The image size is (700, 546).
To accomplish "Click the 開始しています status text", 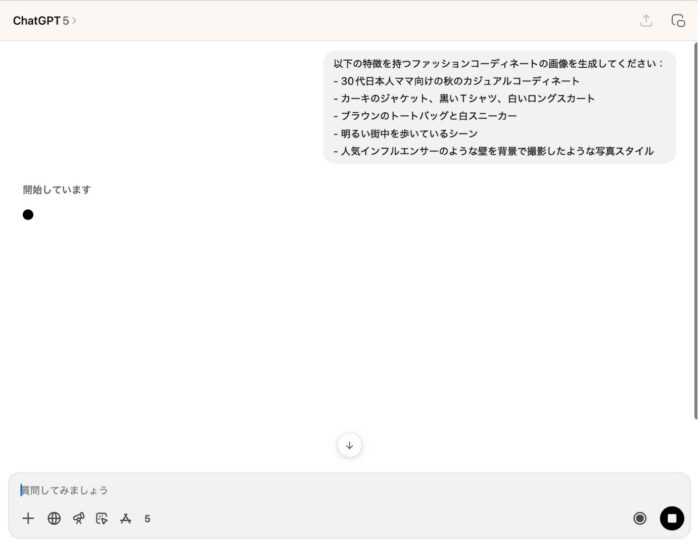I will 57,189.
